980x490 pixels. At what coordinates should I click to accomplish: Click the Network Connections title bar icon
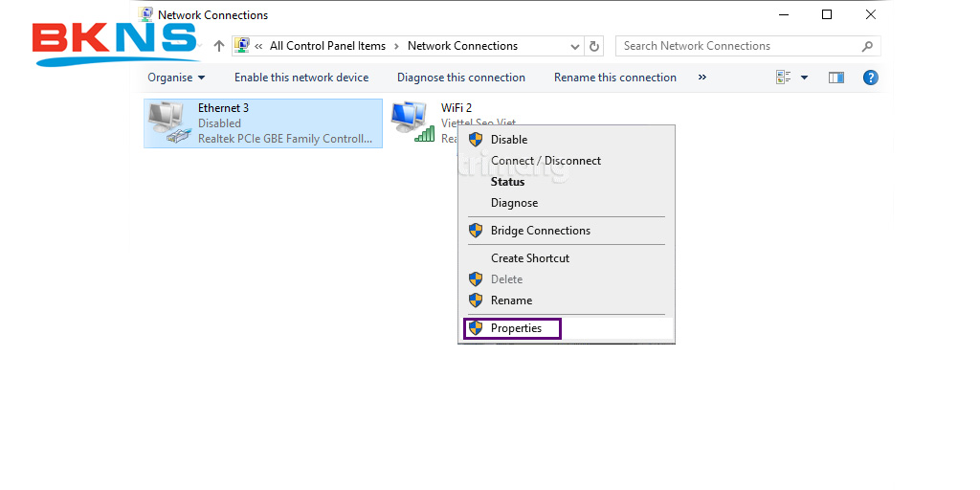click(146, 14)
